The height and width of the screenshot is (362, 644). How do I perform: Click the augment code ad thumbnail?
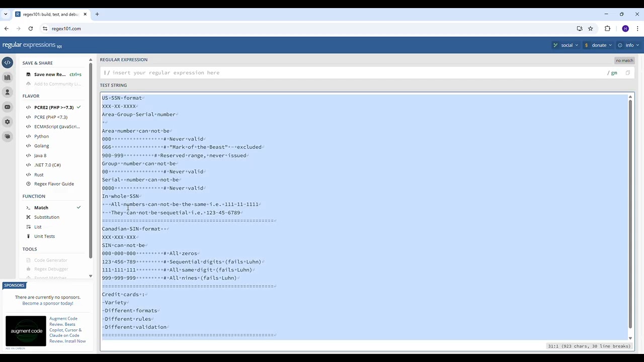pos(26,331)
